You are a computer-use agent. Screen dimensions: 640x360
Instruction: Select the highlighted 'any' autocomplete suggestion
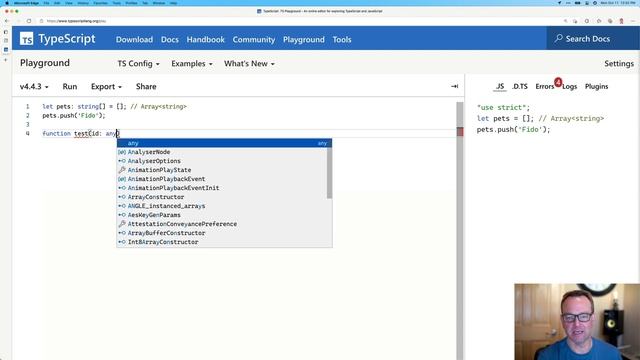[x=224, y=143]
